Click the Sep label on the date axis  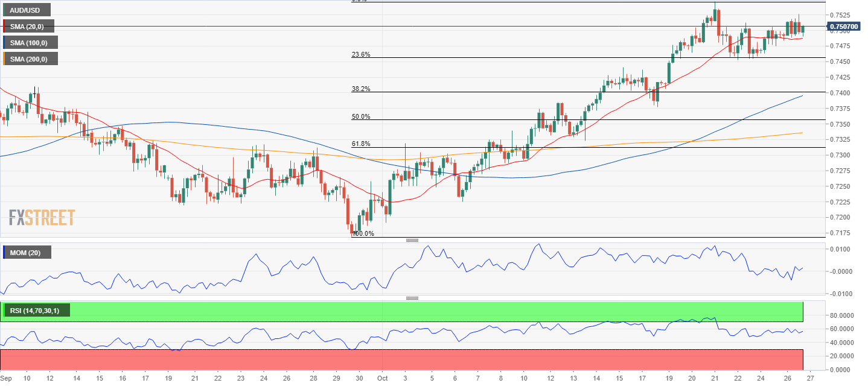[7, 378]
